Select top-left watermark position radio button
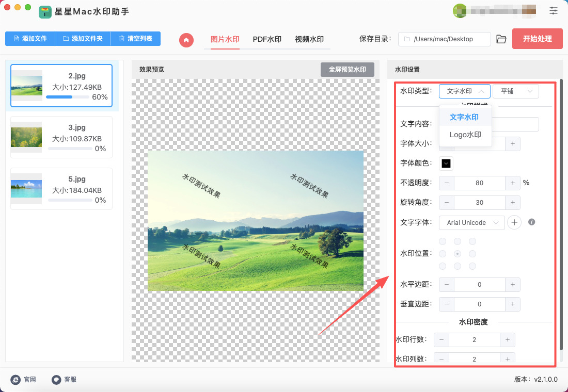 (443, 241)
